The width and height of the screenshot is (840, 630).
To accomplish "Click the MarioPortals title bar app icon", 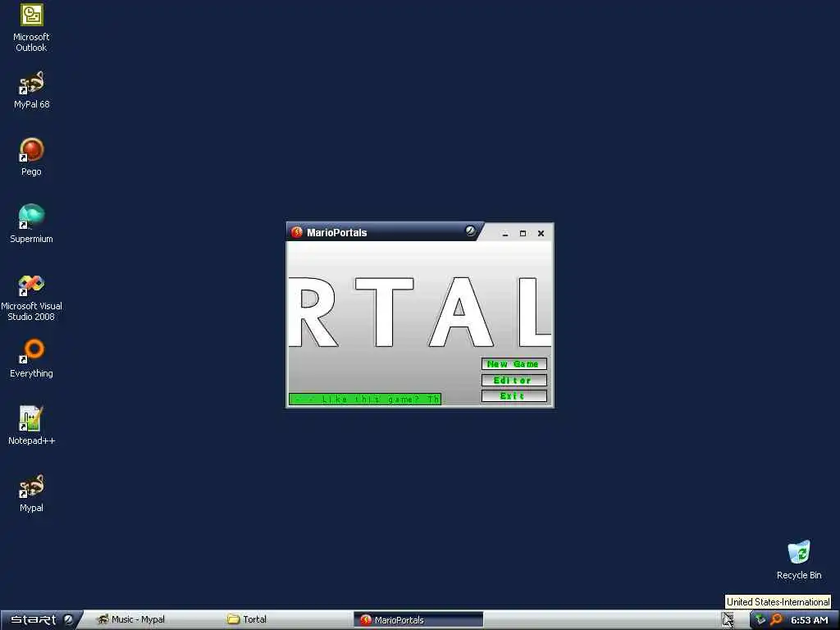I will point(297,232).
